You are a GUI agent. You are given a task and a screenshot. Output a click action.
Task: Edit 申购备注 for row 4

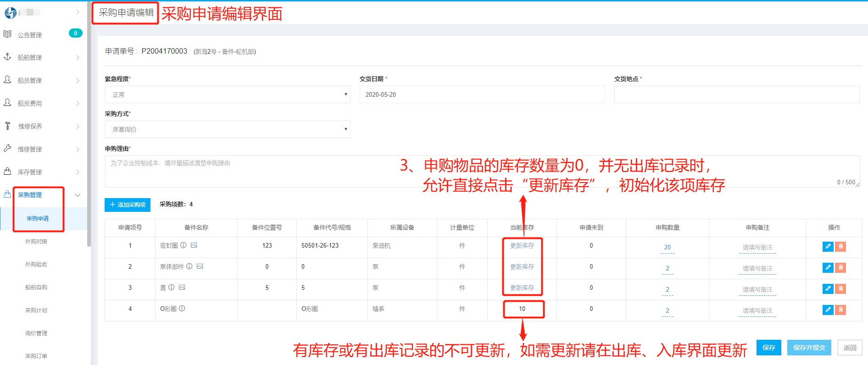757,311
